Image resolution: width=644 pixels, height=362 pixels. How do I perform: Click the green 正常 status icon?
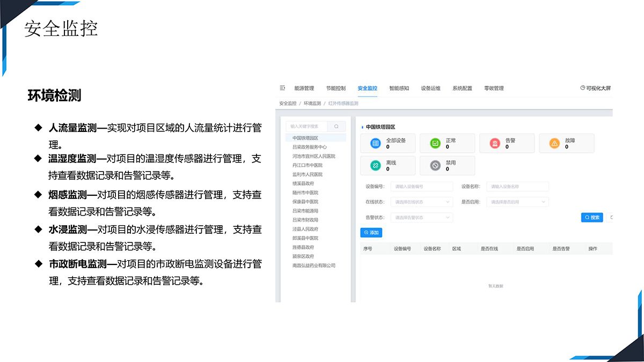[435, 144]
